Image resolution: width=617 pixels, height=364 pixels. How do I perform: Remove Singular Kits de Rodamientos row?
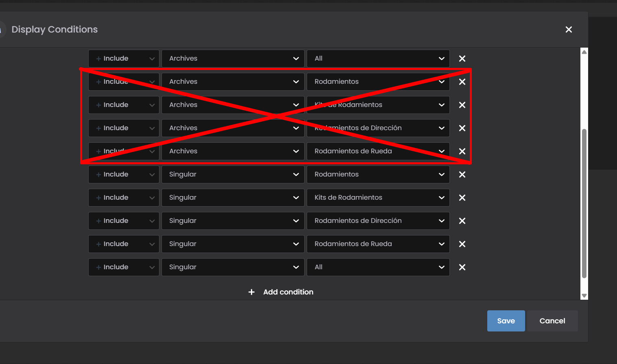point(462,198)
